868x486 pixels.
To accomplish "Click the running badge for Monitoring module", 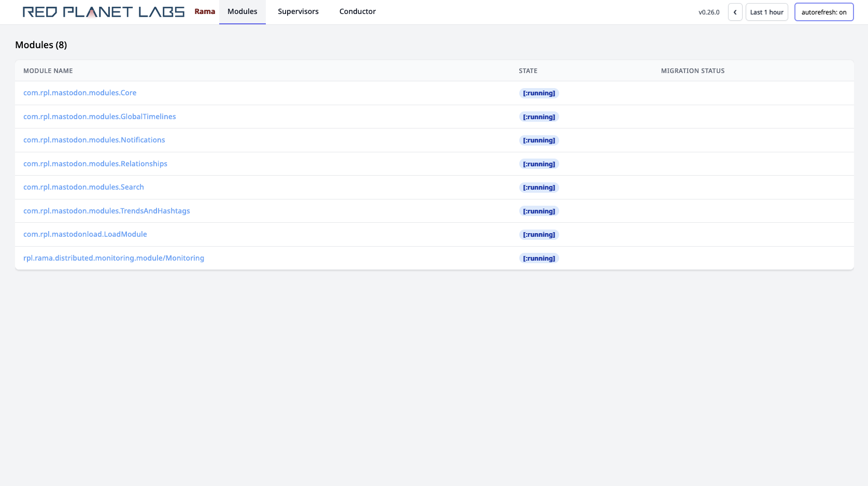I will [539, 259].
